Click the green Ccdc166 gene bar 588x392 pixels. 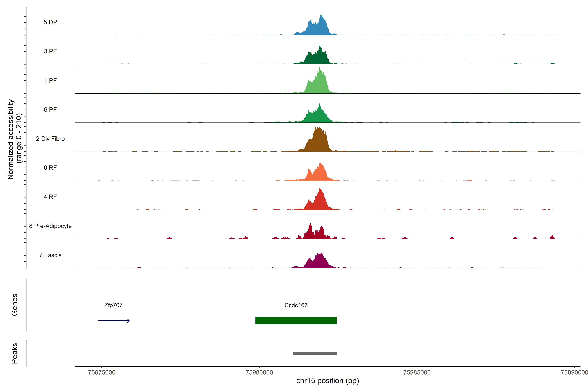click(296, 320)
